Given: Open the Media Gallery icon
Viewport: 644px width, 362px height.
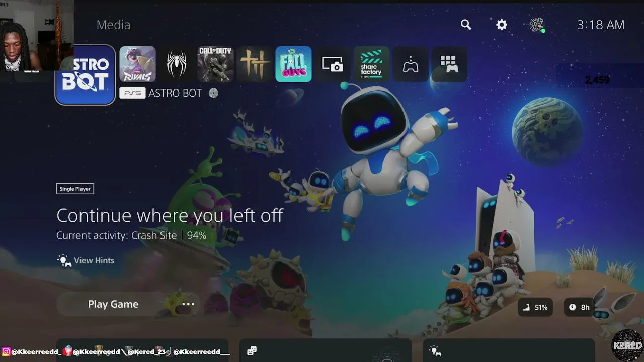Looking at the screenshot, I should pyautogui.click(x=333, y=64).
